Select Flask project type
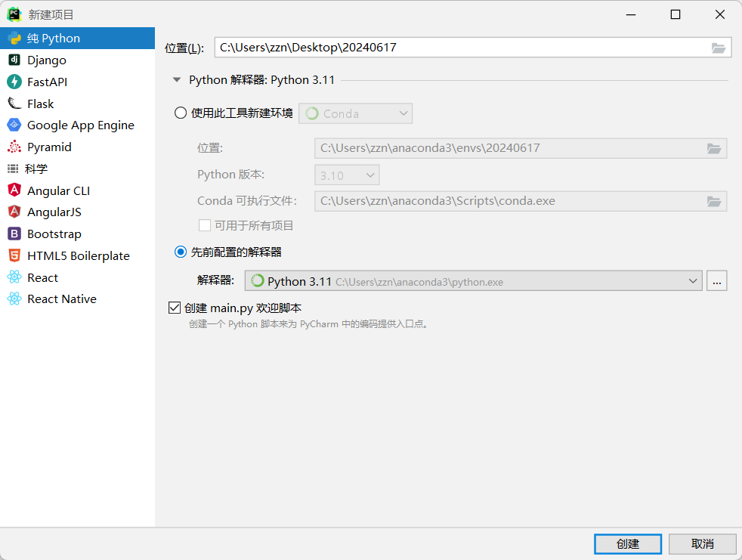The height and width of the screenshot is (560, 742). pyautogui.click(x=77, y=104)
